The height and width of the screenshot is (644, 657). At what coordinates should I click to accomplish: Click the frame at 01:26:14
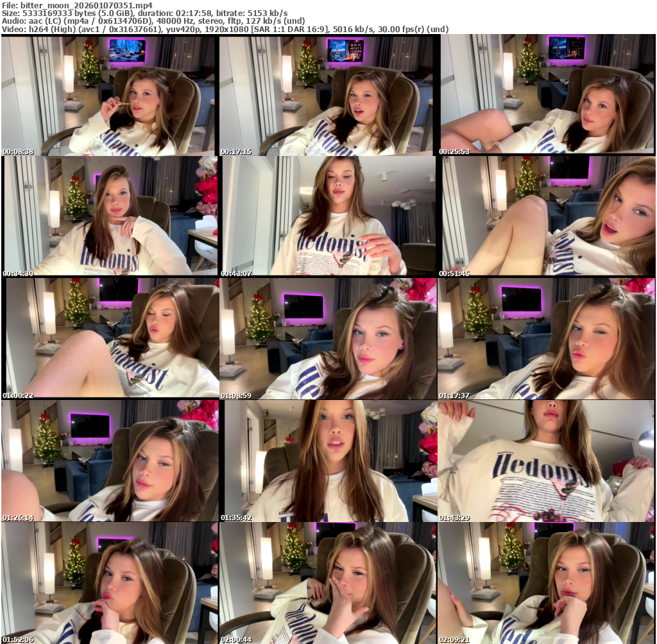pyautogui.click(x=109, y=460)
